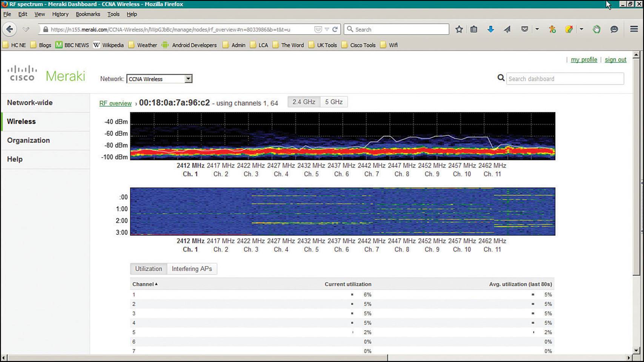
Task: Open the Edit menu
Action: (23, 14)
